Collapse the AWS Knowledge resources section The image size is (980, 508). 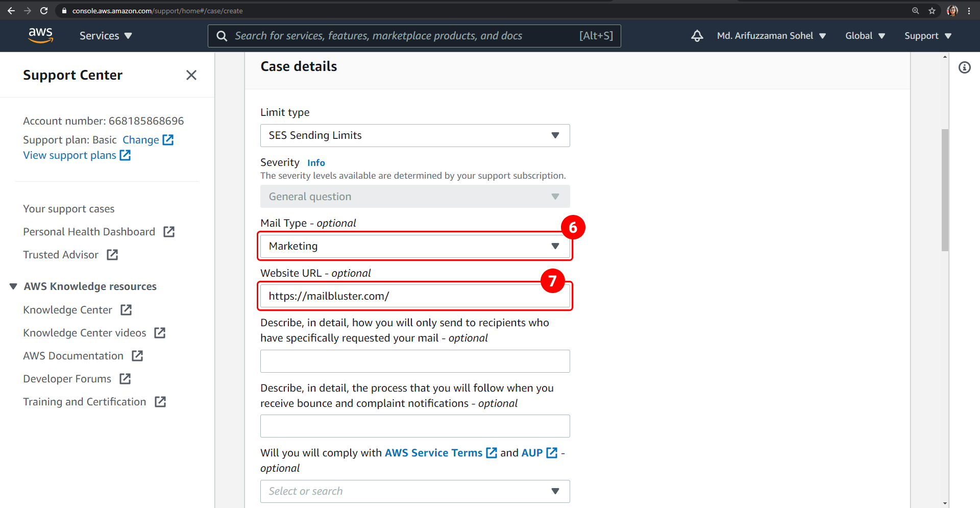(13, 286)
